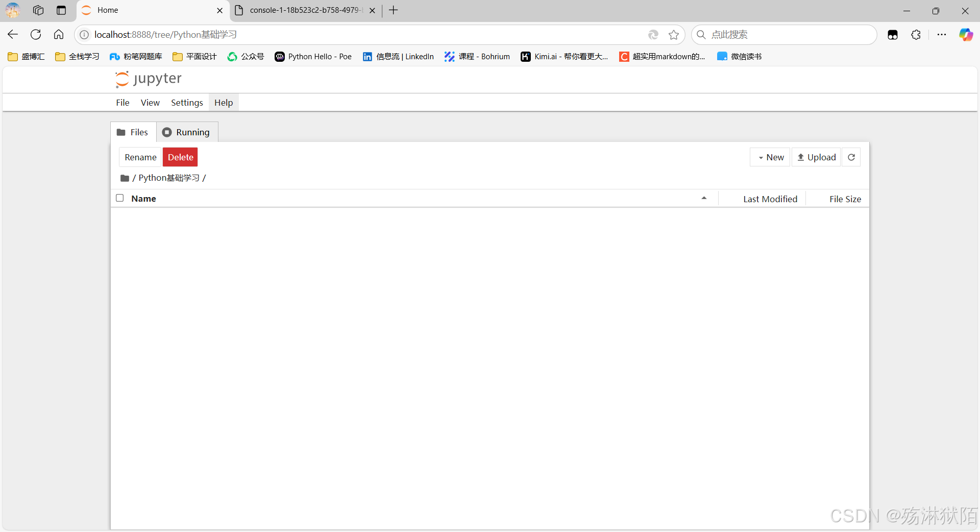Open the workspaces icon in title bar
Viewport: 980px width, 532px height.
coord(38,10)
